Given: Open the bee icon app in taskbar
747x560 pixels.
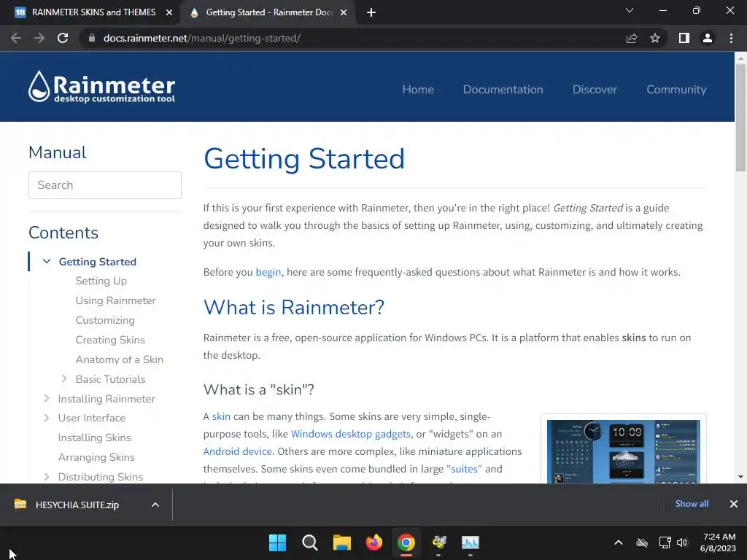Looking at the screenshot, I should [x=438, y=542].
